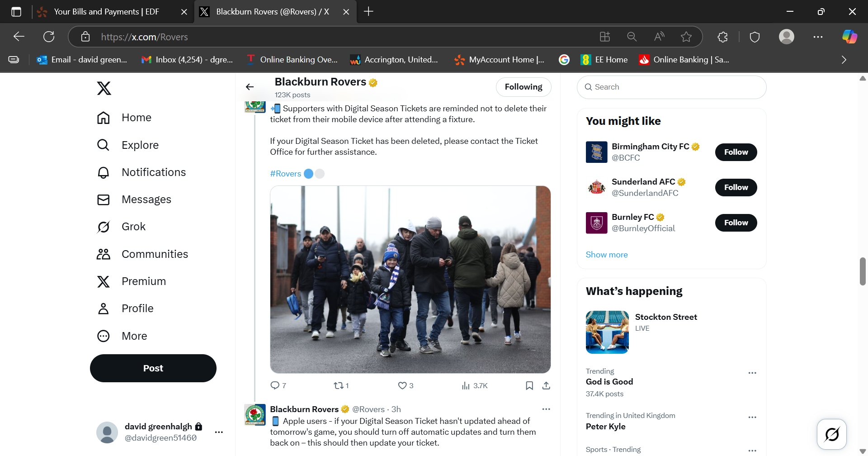The height and width of the screenshot is (456, 868).
Task: Add this page to favorites
Action: coord(686,37)
